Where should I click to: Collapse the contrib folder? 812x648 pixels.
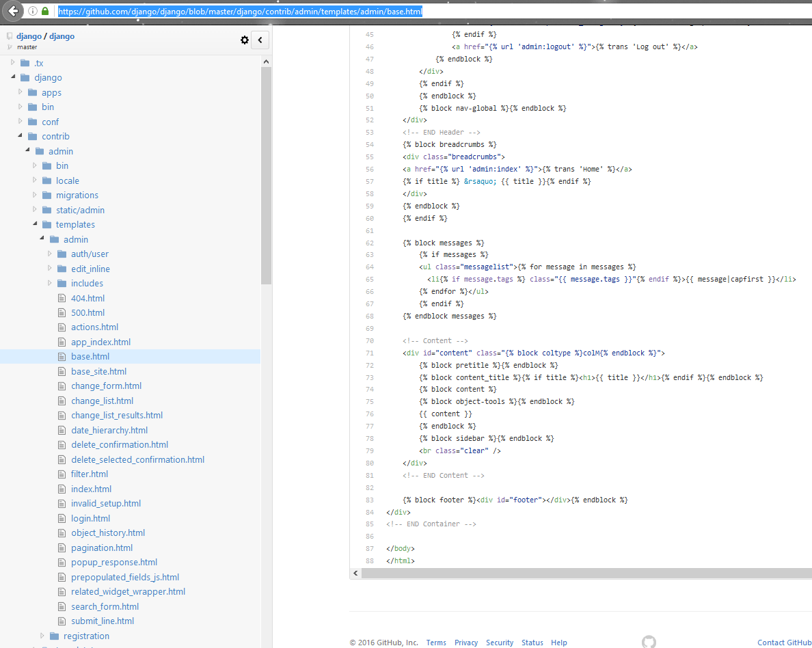pos(20,136)
